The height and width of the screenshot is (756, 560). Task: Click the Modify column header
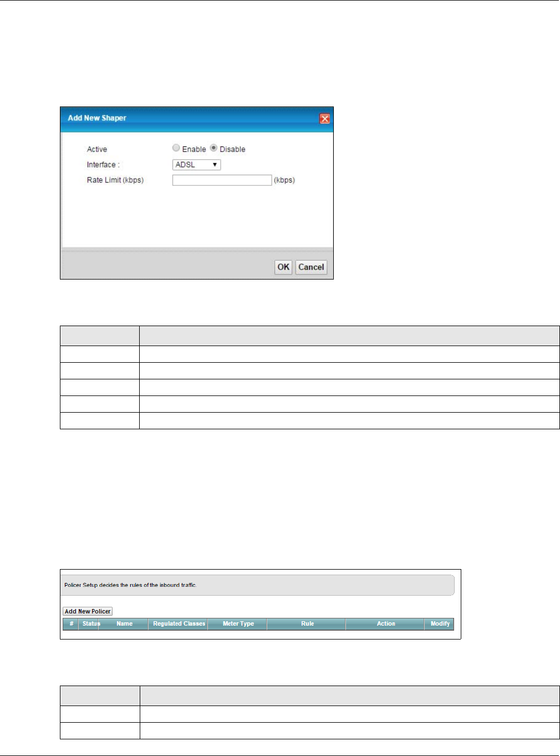tap(440, 624)
